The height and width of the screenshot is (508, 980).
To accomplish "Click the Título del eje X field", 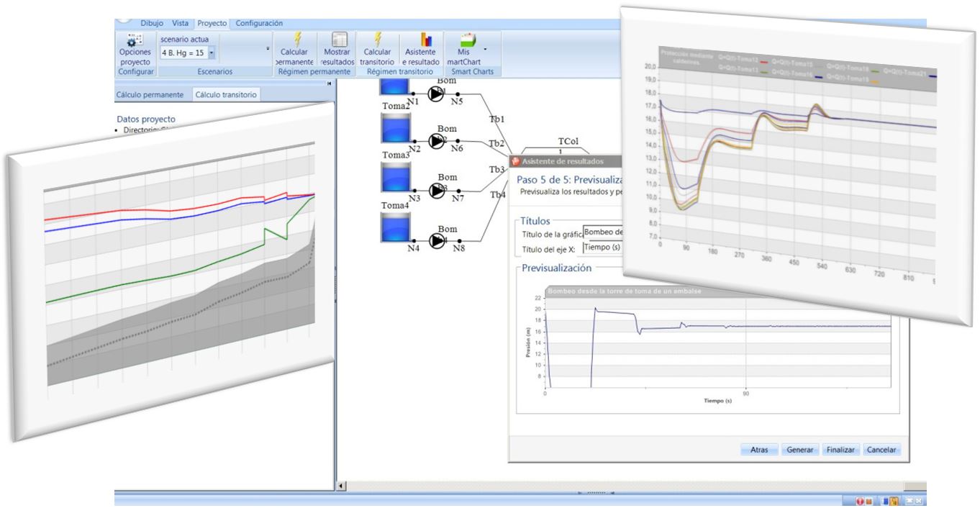I will point(603,248).
